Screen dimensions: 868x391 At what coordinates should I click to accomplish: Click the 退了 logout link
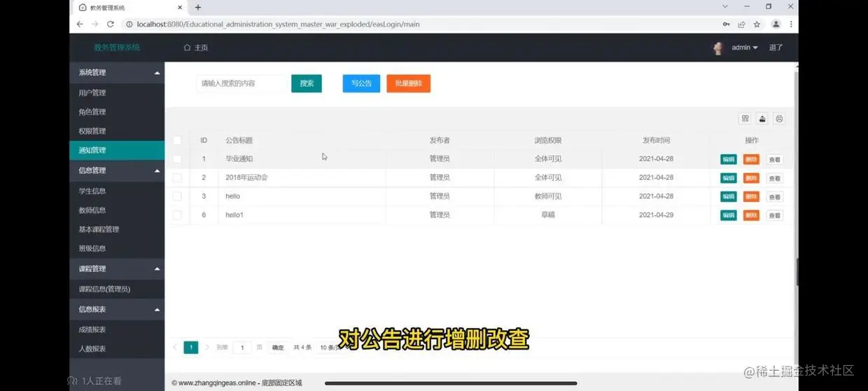(x=776, y=48)
